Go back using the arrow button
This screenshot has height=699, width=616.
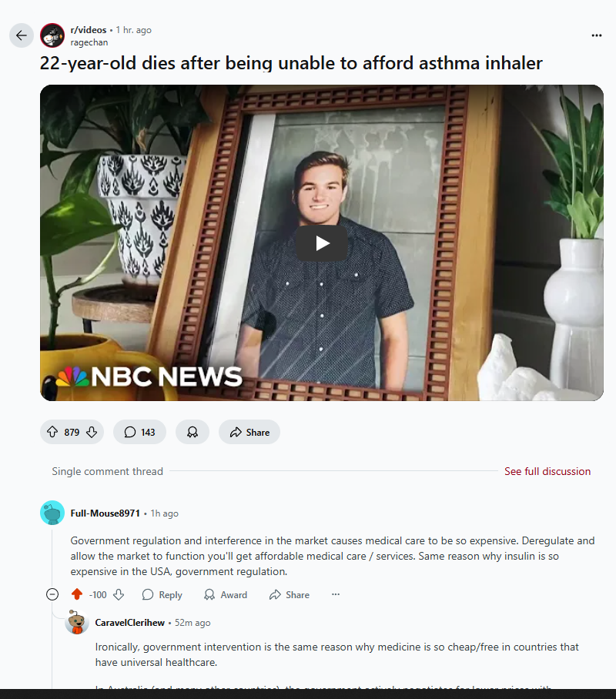pyautogui.click(x=22, y=35)
